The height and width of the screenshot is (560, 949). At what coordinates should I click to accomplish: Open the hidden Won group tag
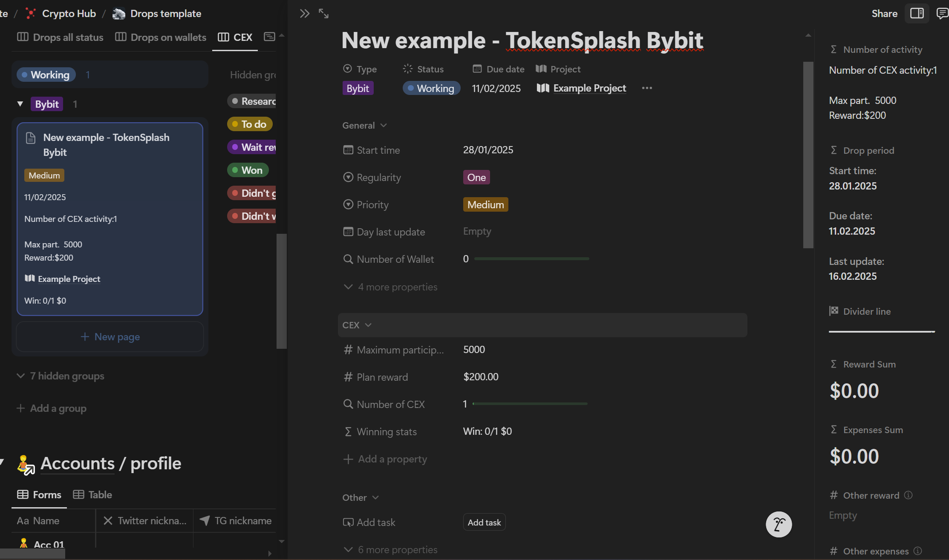[248, 170]
